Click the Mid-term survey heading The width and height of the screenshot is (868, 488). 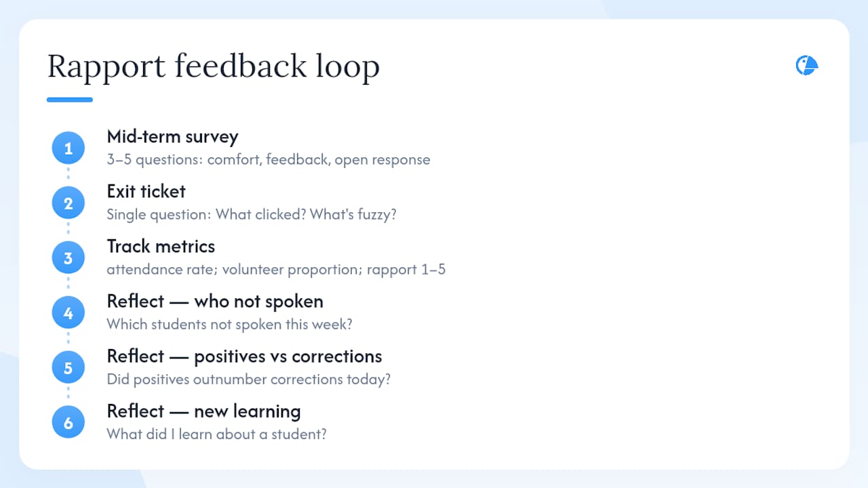(172, 136)
